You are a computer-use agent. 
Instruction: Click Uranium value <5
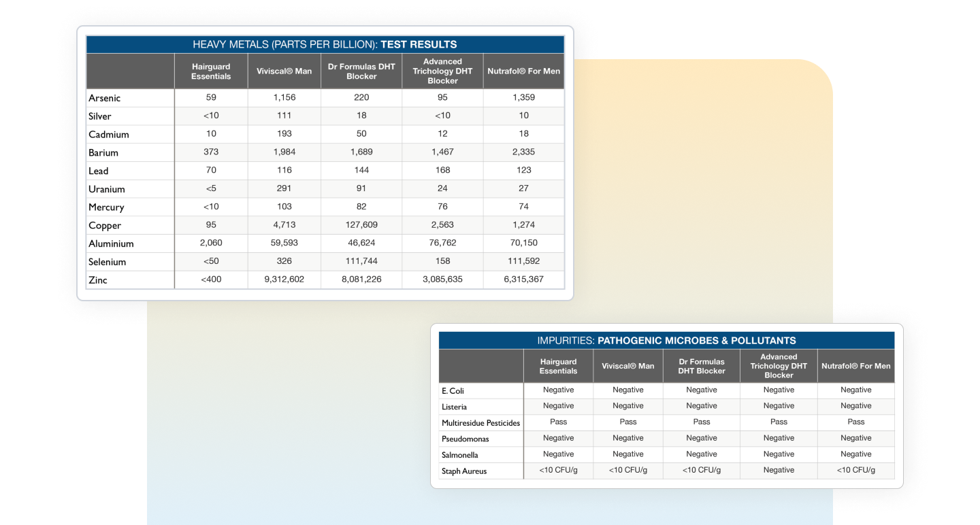(x=211, y=188)
